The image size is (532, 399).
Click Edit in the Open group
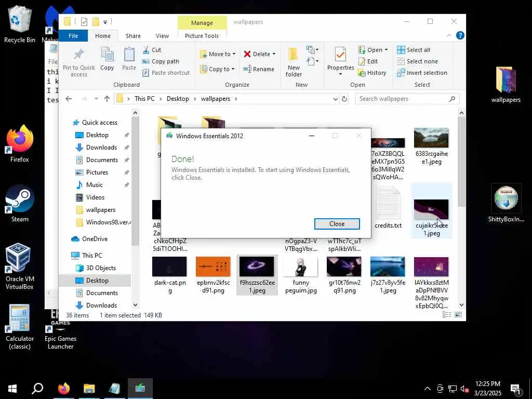tap(368, 61)
